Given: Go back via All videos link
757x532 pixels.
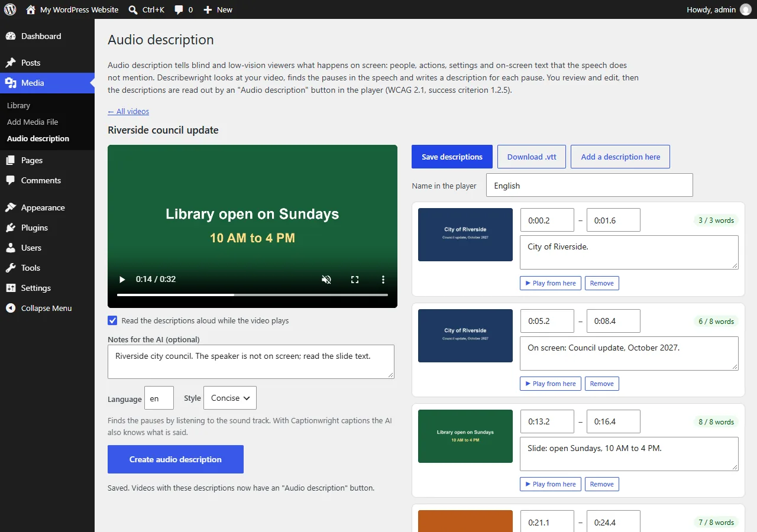Looking at the screenshot, I should (x=128, y=111).
